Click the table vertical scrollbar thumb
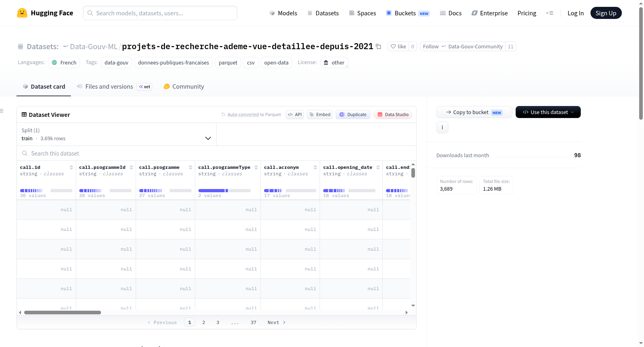Screen dimensions: 644x347 pyautogui.click(x=413, y=173)
